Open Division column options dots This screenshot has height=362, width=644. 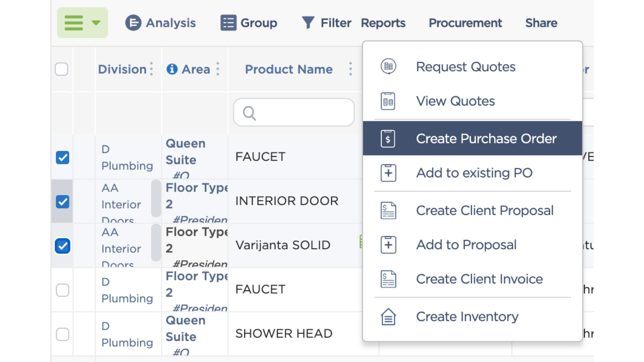[x=152, y=69]
